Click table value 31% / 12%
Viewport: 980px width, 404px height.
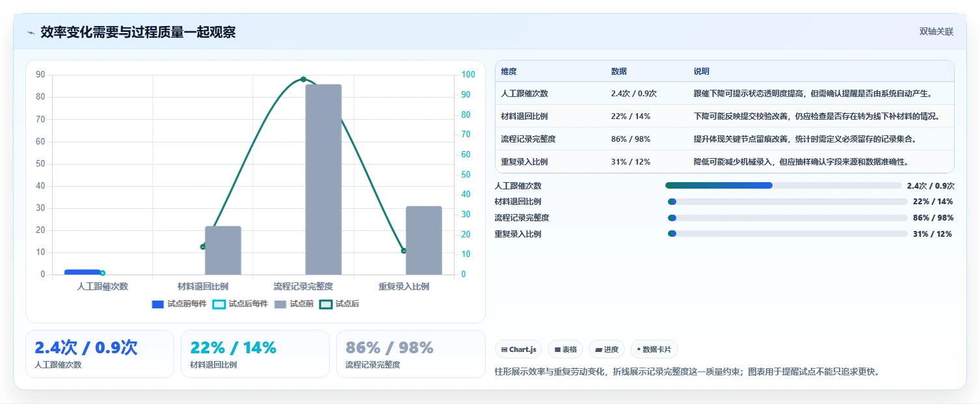631,162
